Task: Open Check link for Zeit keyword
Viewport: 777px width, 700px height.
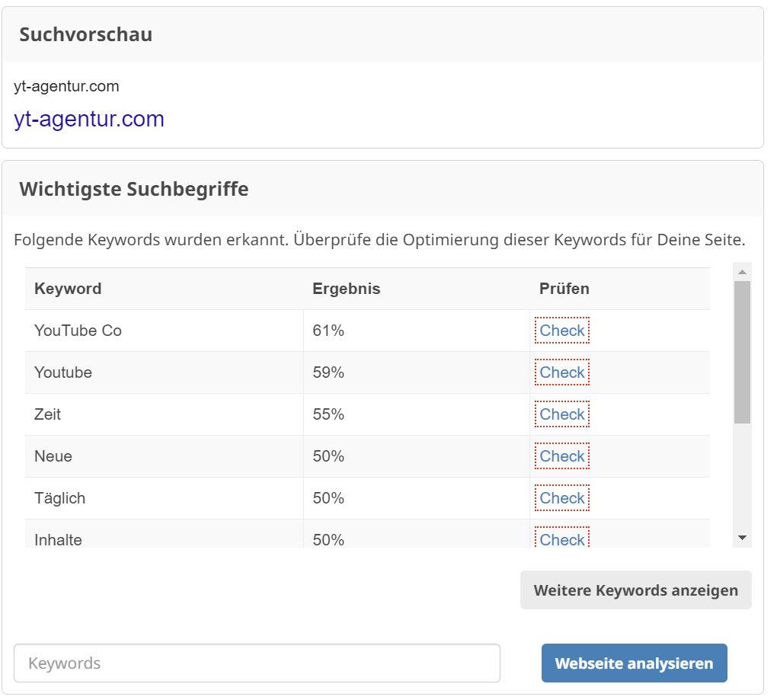Action: [562, 414]
